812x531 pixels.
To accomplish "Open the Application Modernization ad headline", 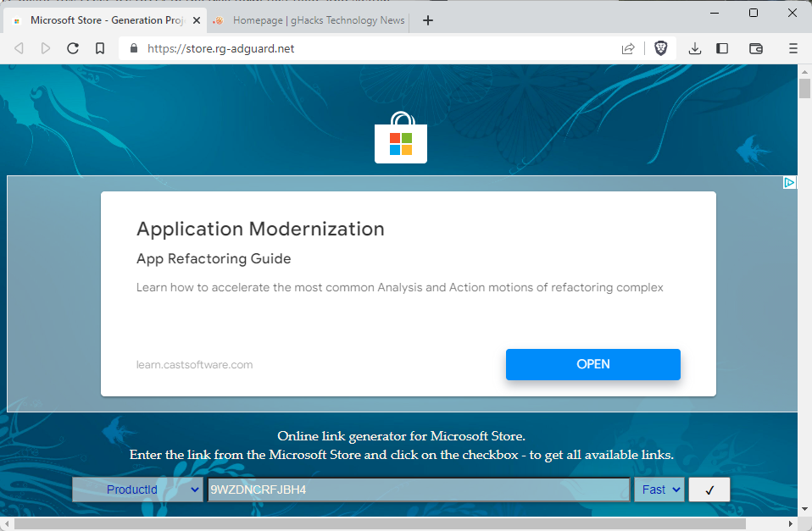I will 260,229.
